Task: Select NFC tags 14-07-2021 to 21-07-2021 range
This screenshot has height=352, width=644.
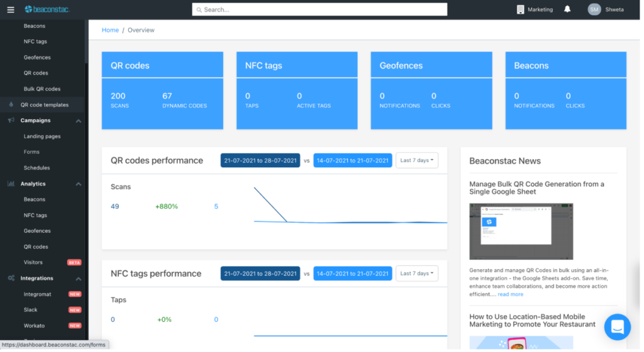Action: coord(353,274)
